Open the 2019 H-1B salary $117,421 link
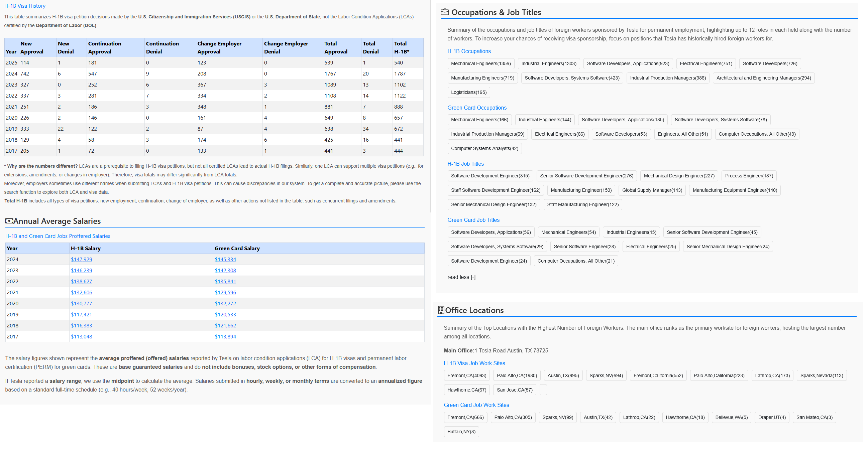 [x=81, y=315]
